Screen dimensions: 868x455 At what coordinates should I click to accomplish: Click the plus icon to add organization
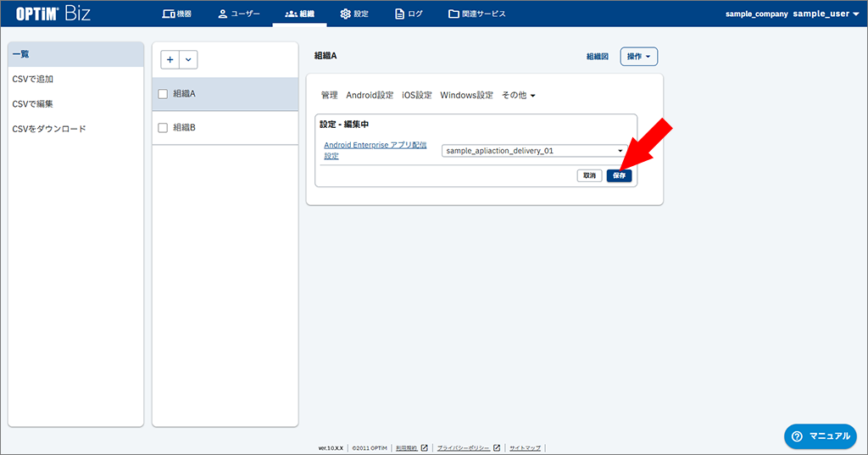pos(170,59)
